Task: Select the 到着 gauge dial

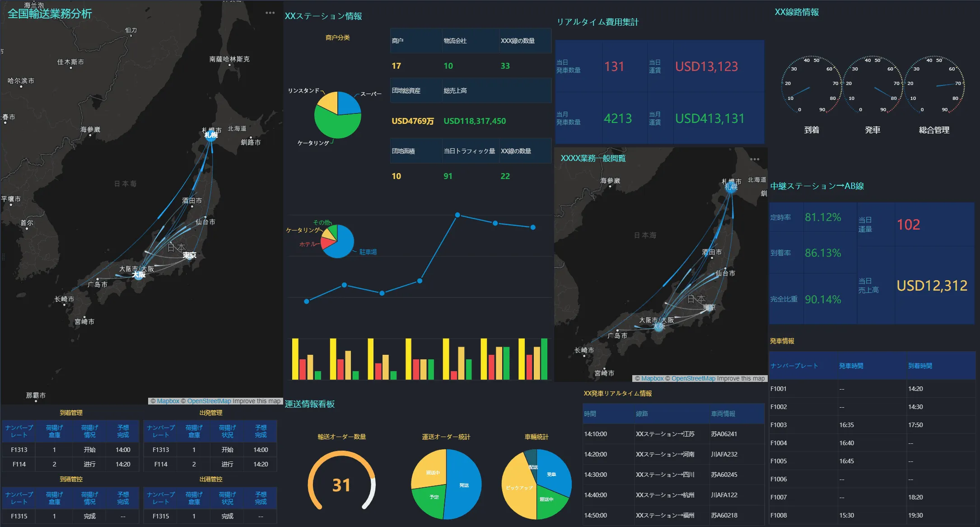Action: tap(812, 86)
